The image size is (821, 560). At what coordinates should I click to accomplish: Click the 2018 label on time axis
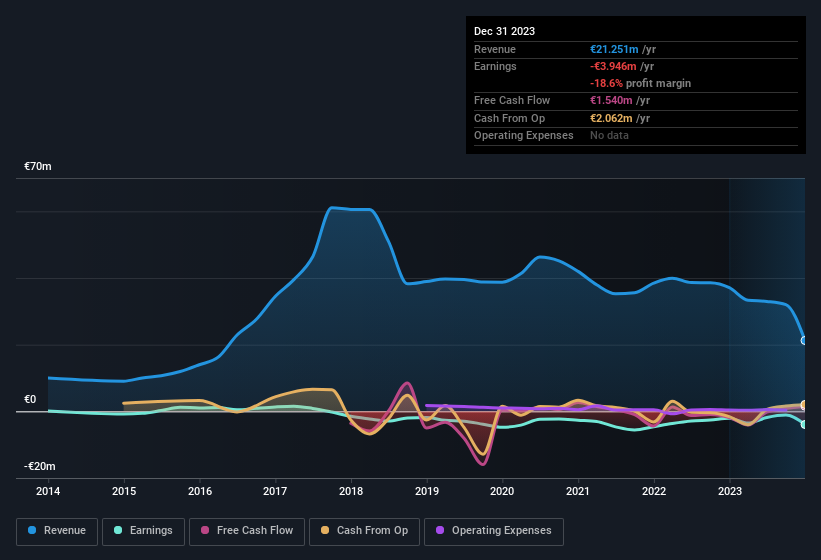click(351, 491)
